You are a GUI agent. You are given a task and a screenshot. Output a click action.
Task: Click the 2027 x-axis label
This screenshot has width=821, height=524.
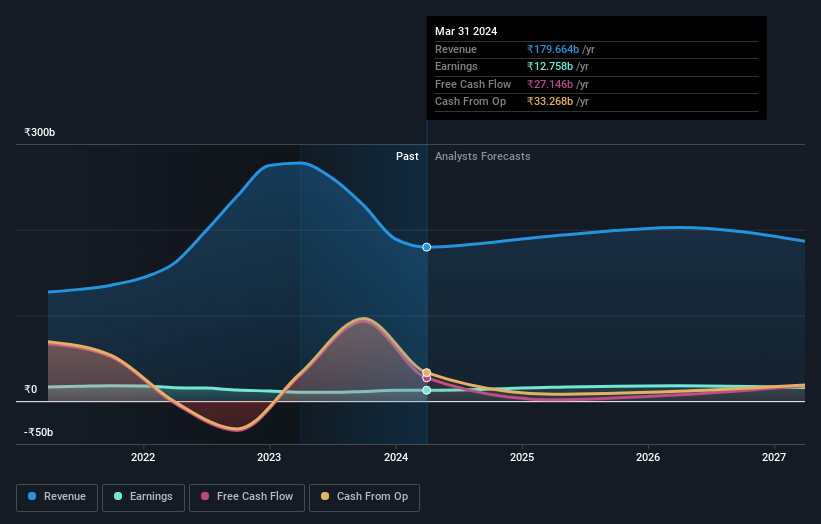pyautogui.click(x=774, y=457)
